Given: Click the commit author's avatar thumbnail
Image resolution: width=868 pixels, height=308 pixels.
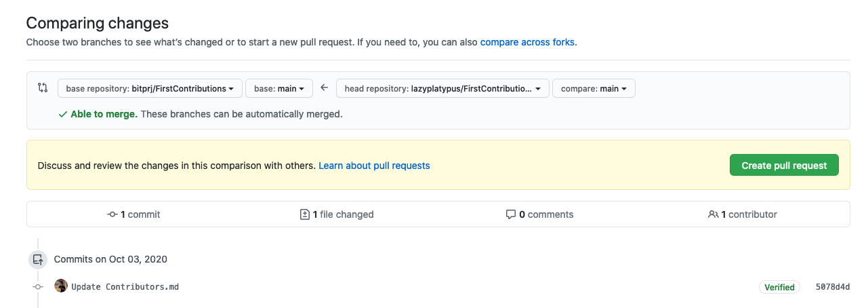Looking at the screenshot, I should click(61, 286).
